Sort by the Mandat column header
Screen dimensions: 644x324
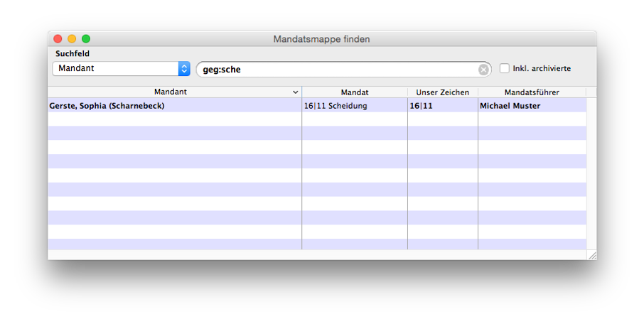pyautogui.click(x=355, y=92)
